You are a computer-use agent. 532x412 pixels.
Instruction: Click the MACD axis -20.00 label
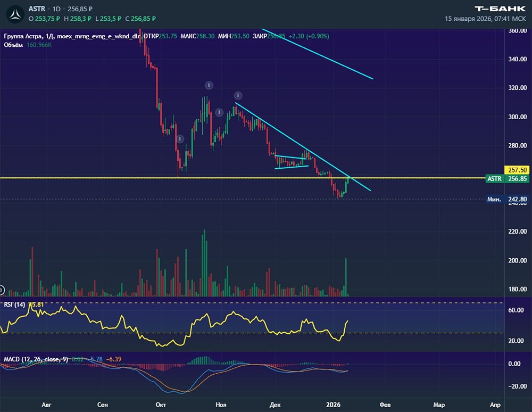[x=517, y=386]
